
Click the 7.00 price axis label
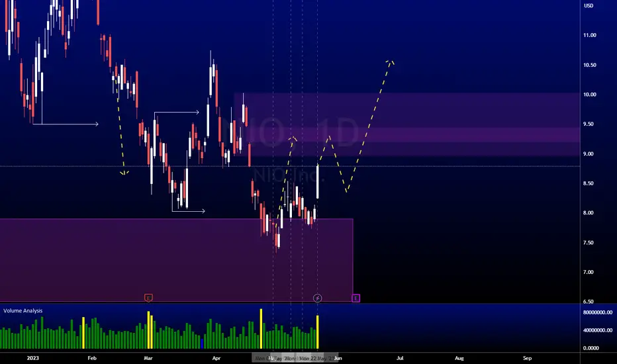pyautogui.click(x=589, y=272)
